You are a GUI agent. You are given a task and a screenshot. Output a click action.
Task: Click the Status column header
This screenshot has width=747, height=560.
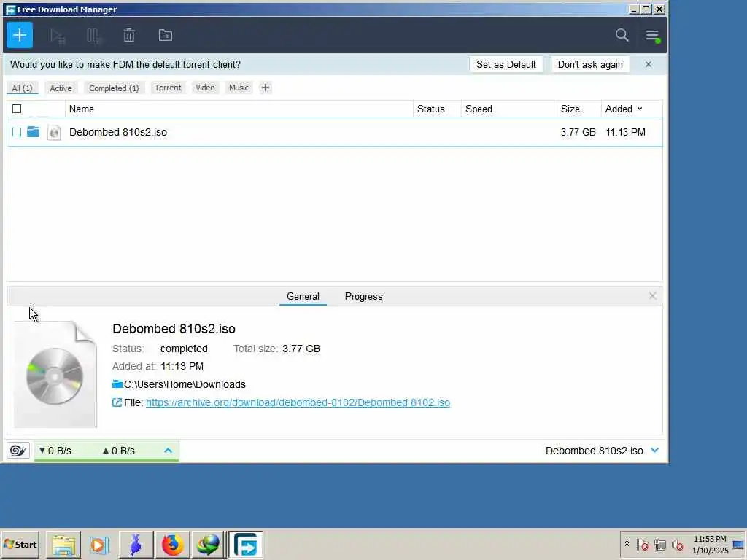click(x=437, y=109)
